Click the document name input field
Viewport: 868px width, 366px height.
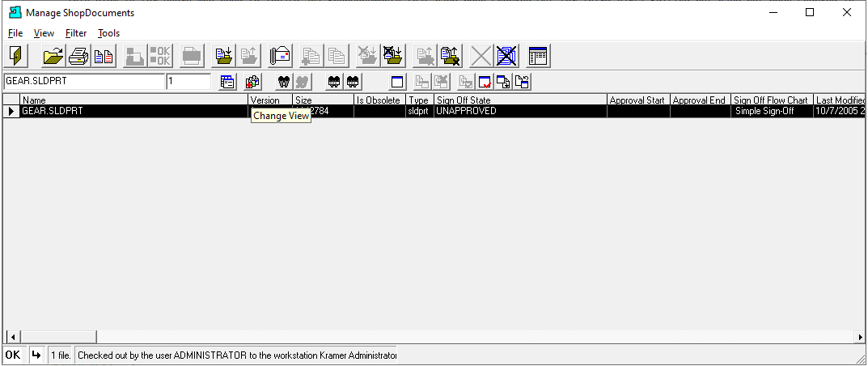pos(84,82)
